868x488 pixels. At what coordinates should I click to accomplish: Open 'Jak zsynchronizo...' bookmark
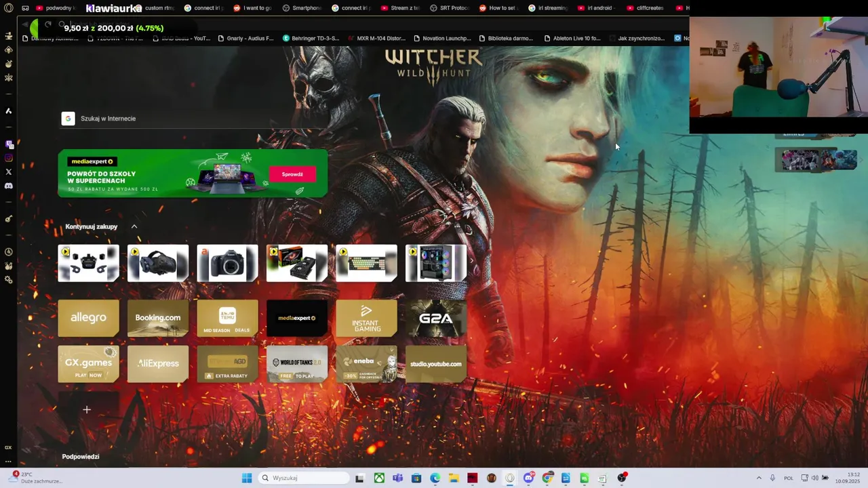pos(636,39)
